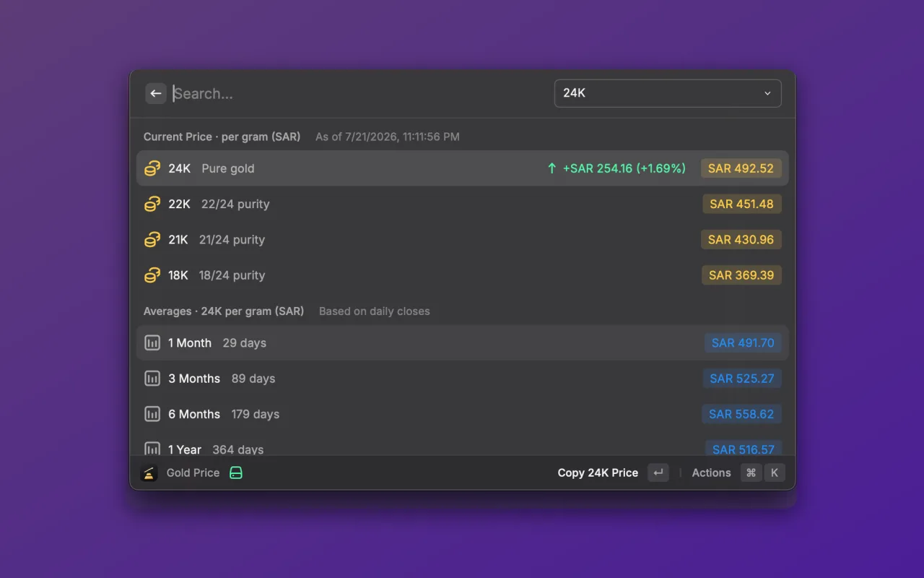Click the SAR 558.62 average value
The height and width of the screenshot is (578, 924).
coord(741,414)
